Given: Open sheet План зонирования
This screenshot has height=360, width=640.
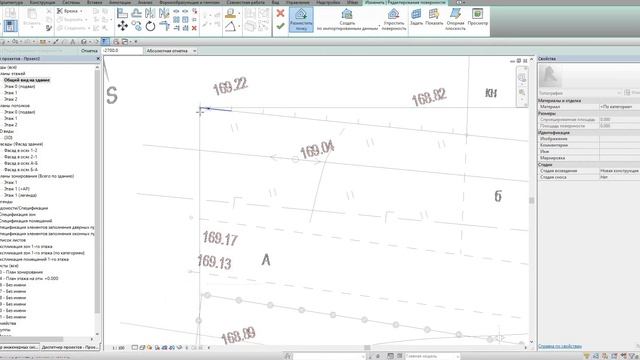Looking at the screenshot, I should click(22, 272).
